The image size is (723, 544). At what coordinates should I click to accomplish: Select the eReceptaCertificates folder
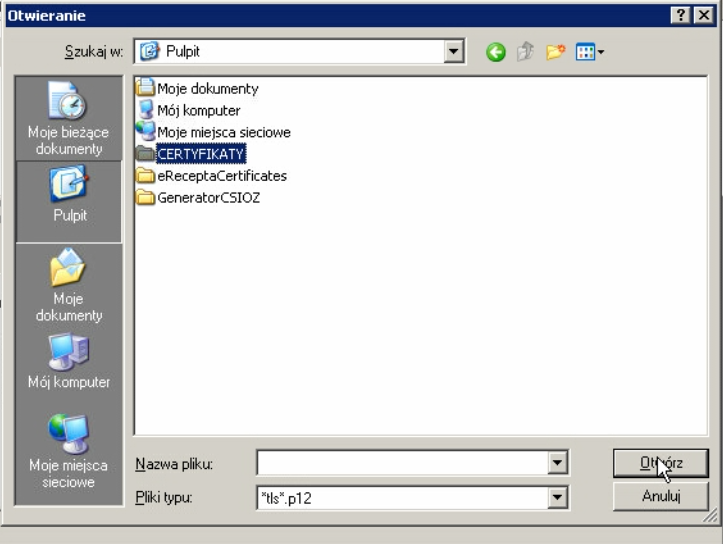pos(220,175)
